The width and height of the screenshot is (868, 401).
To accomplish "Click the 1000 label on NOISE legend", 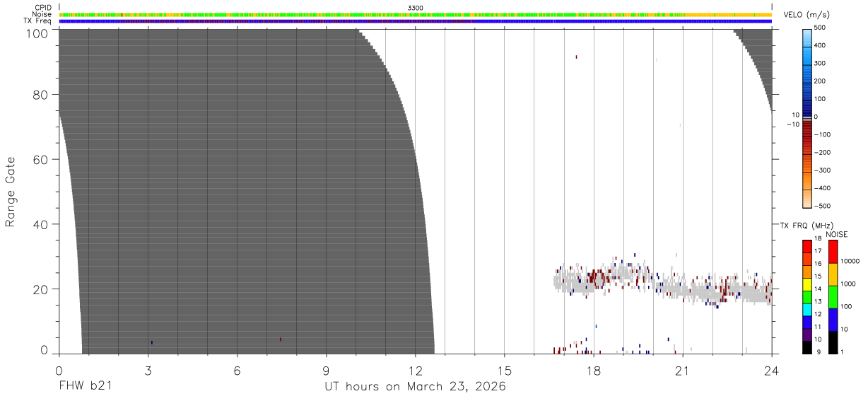I will coord(847,284).
